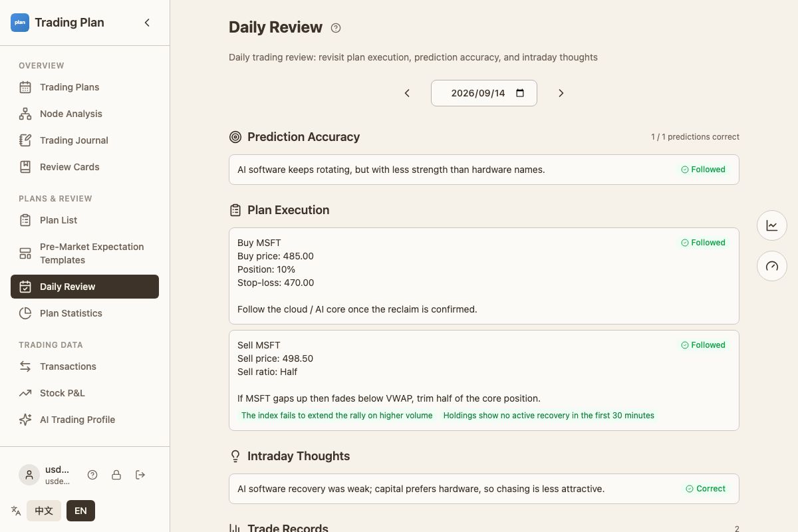798x532 pixels.
Task: Open Trading Plans in sidebar
Action: click(x=84, y=87)
